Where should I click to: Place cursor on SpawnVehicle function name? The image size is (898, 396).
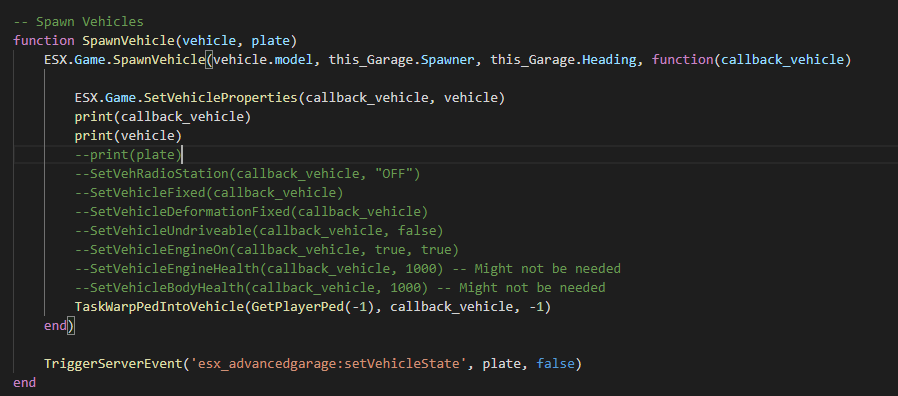[128, 41]
